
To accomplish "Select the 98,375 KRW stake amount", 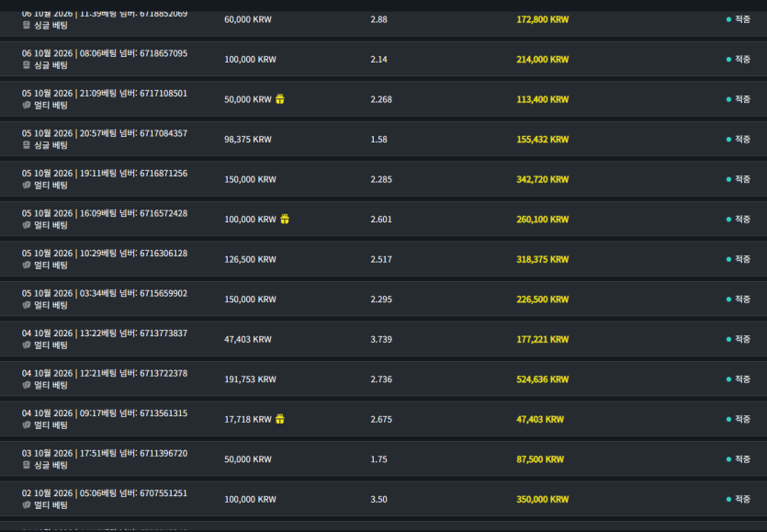I will [x=247, y=140].
